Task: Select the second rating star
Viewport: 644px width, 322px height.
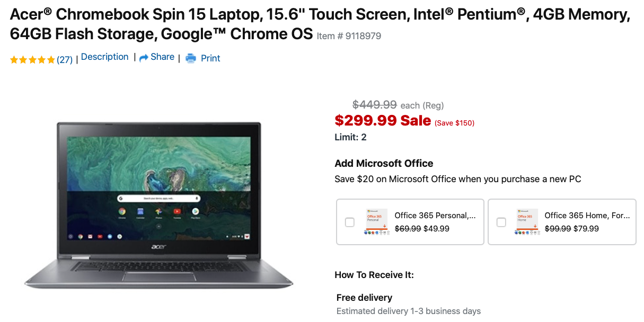Action: [22, 59]
